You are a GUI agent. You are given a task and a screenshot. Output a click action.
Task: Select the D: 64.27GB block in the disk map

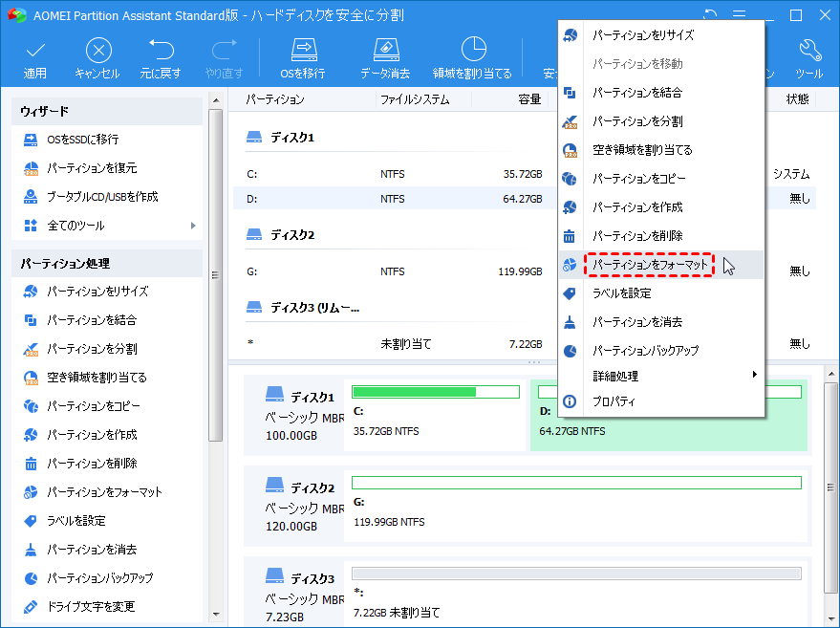pyautogui.click(x=669, y=413)
